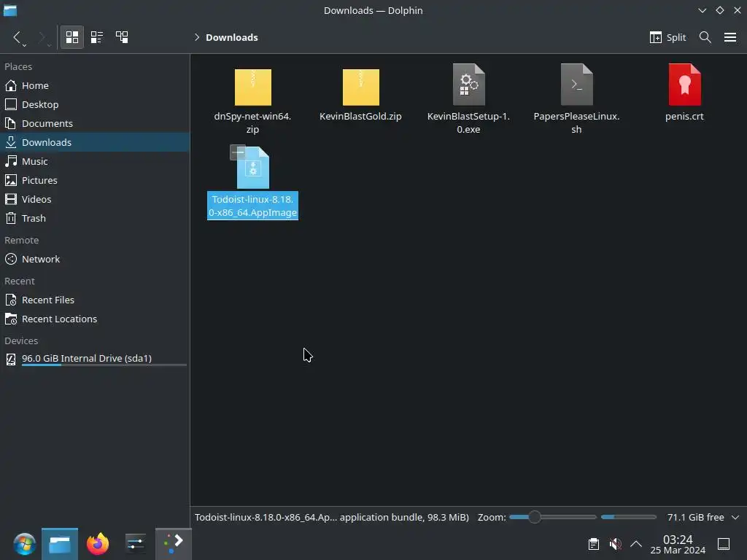Expand the status bar dropdown arrow
Image resolution: width=747 pixels, height=560 pixels.
pos(735,517)
